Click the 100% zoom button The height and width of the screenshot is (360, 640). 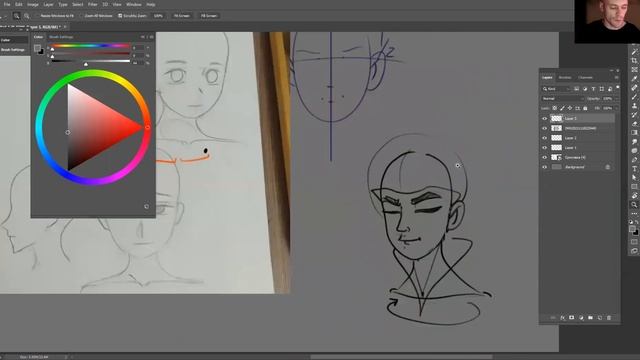pyautogui.click(x=158, y=16)
